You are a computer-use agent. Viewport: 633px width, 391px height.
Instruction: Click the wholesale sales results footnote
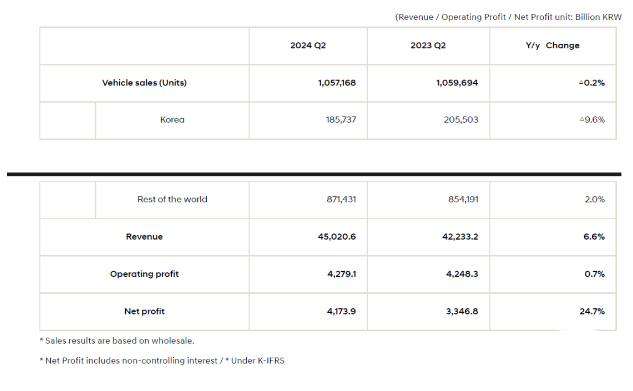click(x=117, y=341)
